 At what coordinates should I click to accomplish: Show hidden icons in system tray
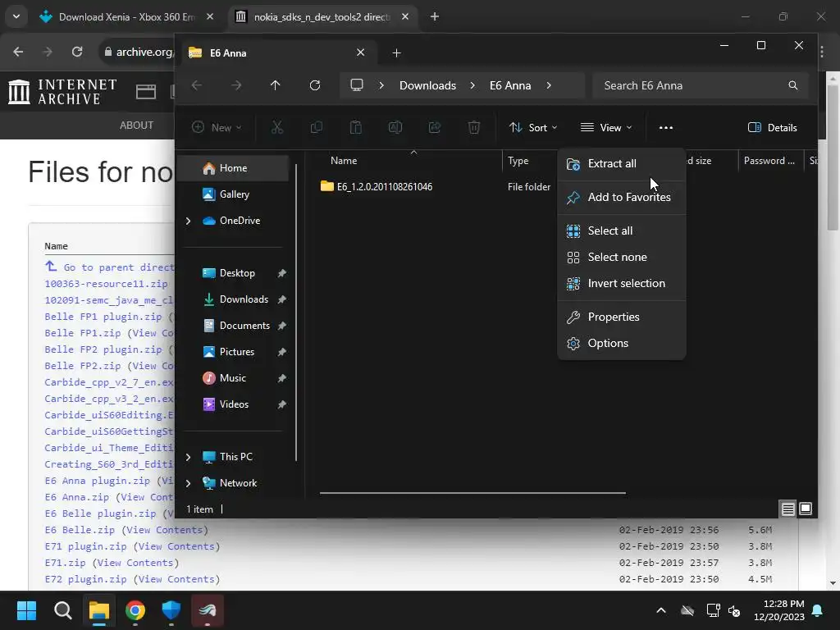661,610
